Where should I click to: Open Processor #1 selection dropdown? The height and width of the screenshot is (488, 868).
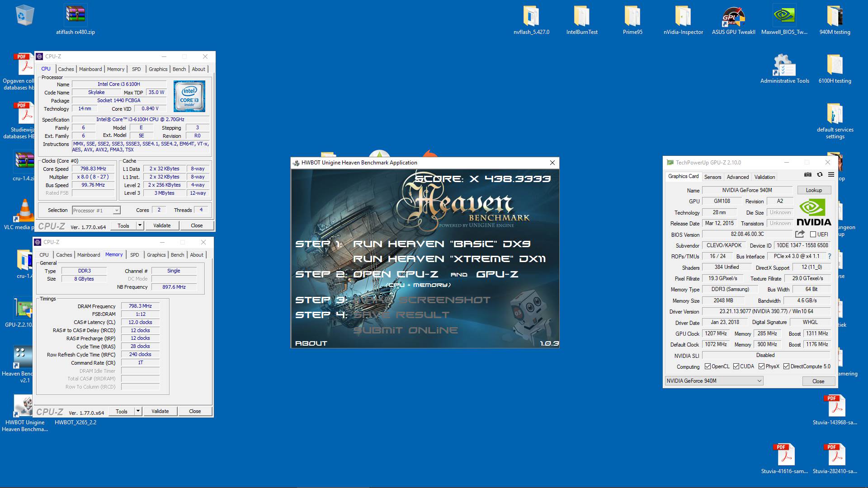coord(96,210)
